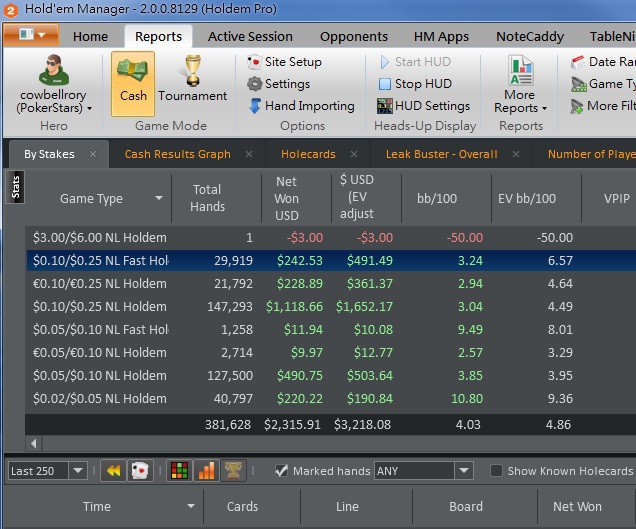Open the NoteCaddy tab
This screenshot has width=636, height=529.
coord(530,37)
